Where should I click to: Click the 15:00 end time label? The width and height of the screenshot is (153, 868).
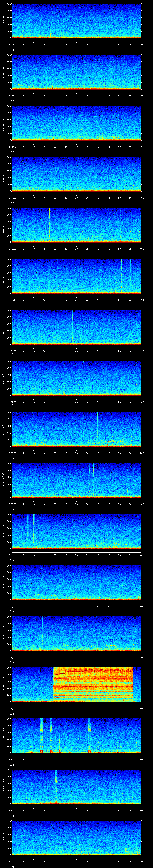tap(141, 44)
